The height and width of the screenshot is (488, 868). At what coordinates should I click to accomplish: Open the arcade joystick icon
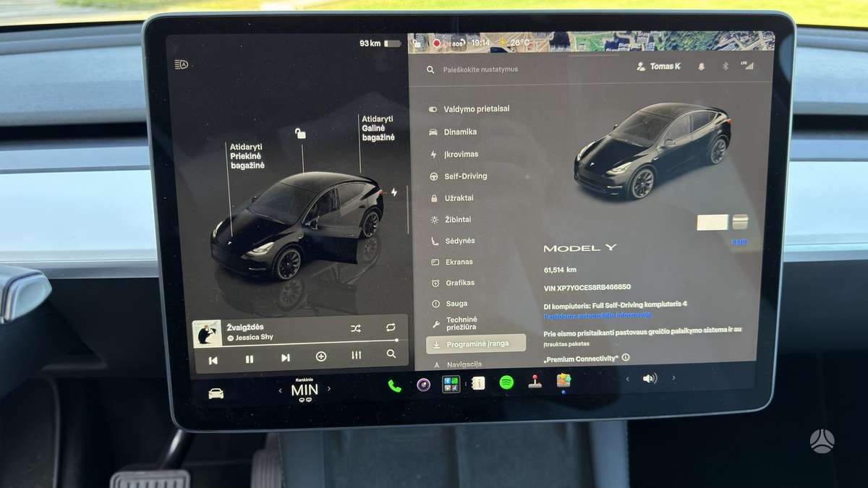click(x=535, y=381)
